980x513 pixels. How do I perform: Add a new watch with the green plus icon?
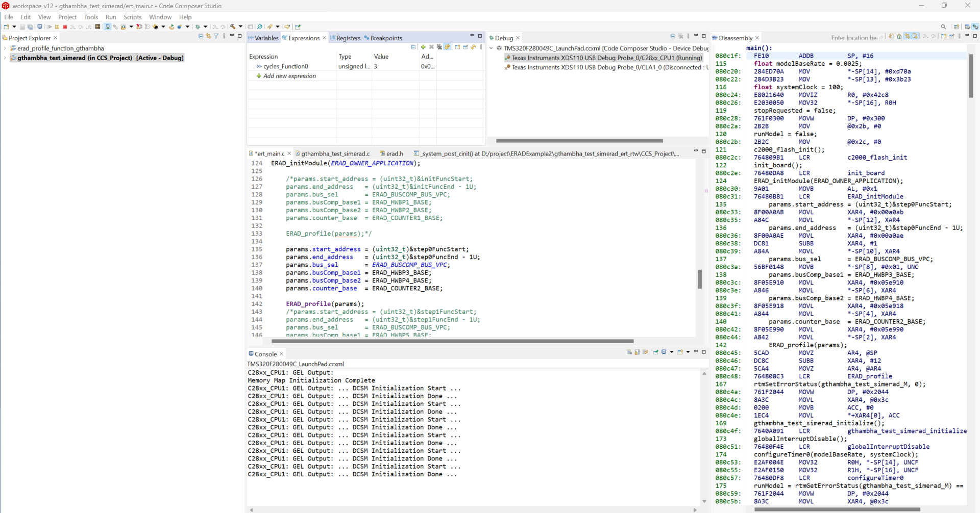423,47
